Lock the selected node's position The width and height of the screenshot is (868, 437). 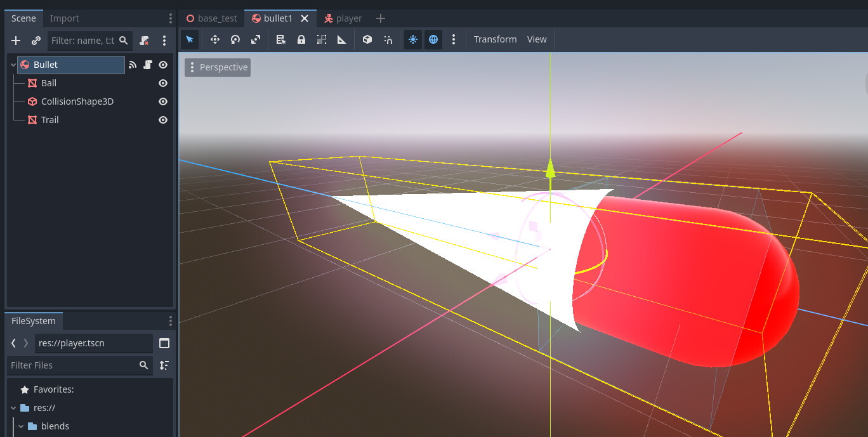[x=301, y=39]
